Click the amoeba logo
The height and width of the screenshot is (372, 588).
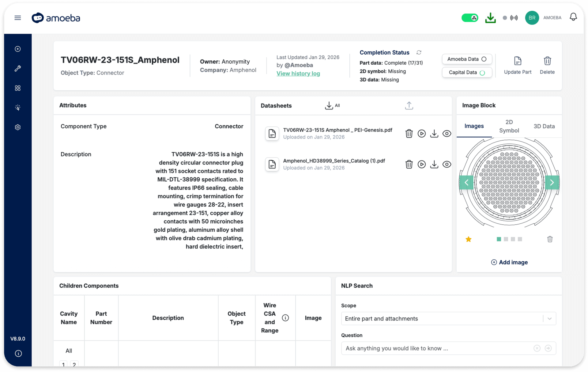tap(56, 18)
